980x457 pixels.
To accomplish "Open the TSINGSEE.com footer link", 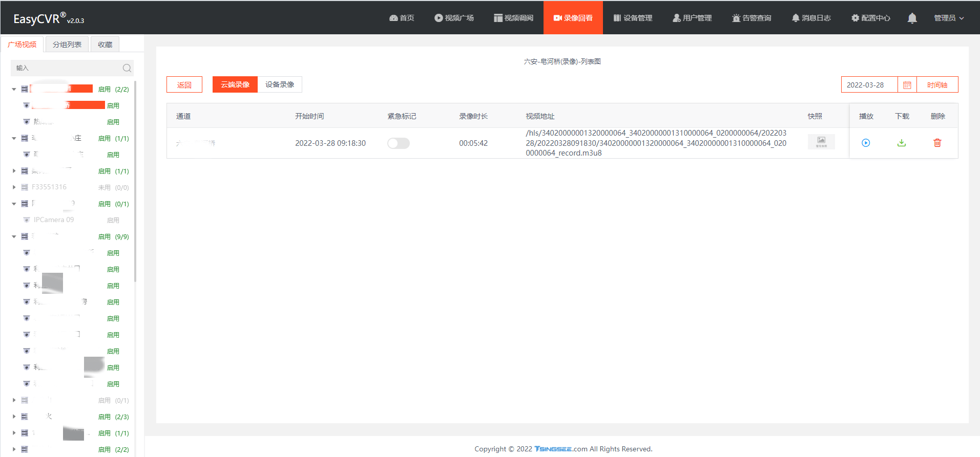I will point(560,449).
